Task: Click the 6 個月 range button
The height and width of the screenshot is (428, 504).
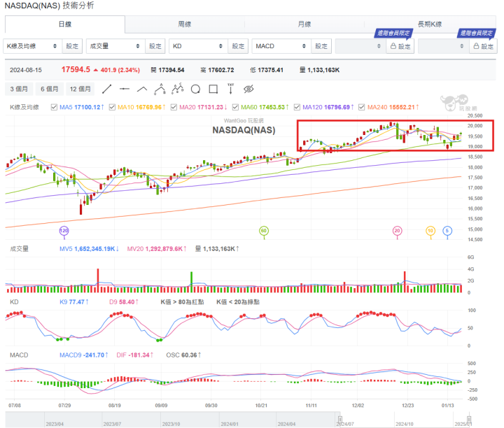Action: click(50, 89)
